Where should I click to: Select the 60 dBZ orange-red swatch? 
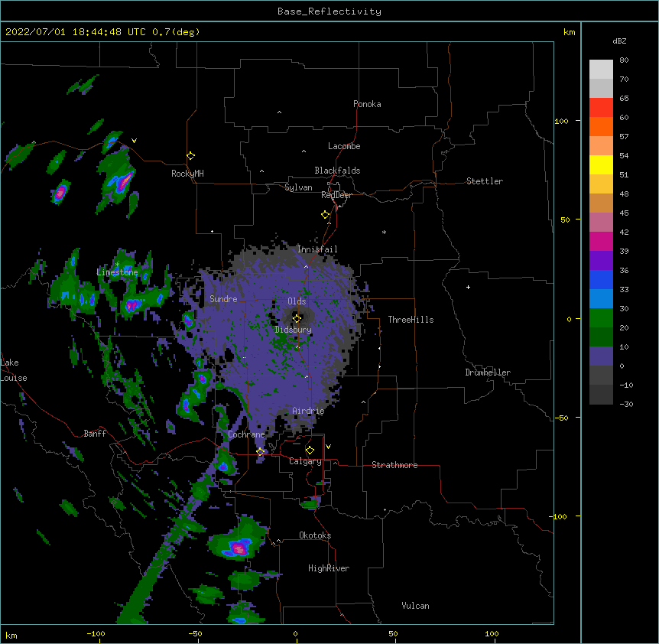point(601,126)
